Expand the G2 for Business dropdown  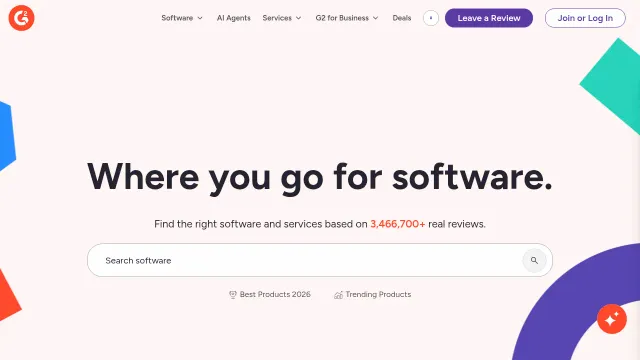pyautogui.click(x=347, y=18)
